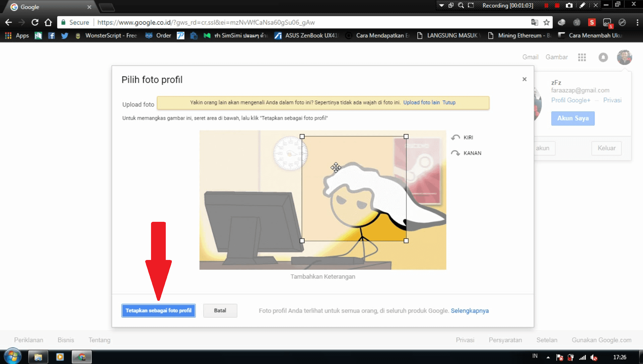643x364 pixels.
Task: Click the Upload foto lain link
Action: click(421, 102)
